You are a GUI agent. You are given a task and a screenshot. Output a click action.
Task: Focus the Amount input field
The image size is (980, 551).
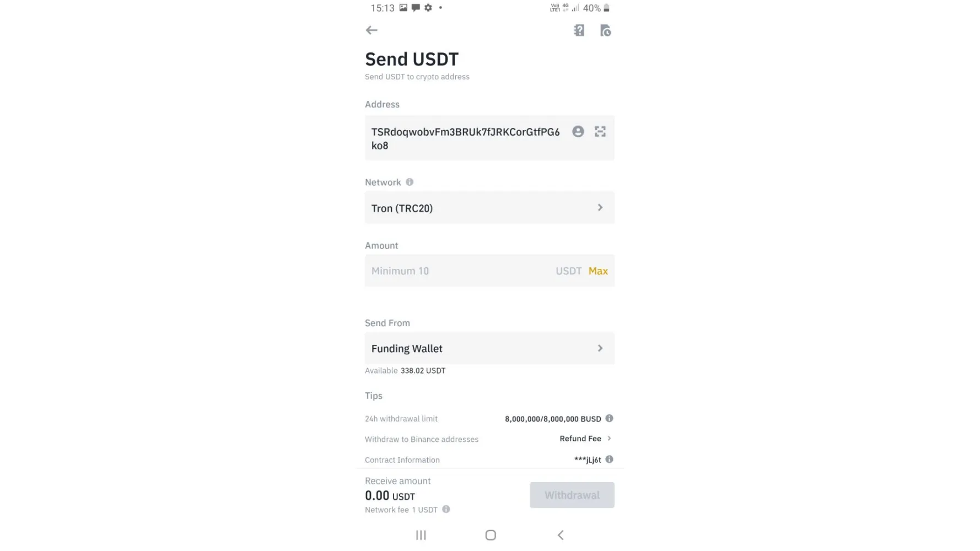489,271
